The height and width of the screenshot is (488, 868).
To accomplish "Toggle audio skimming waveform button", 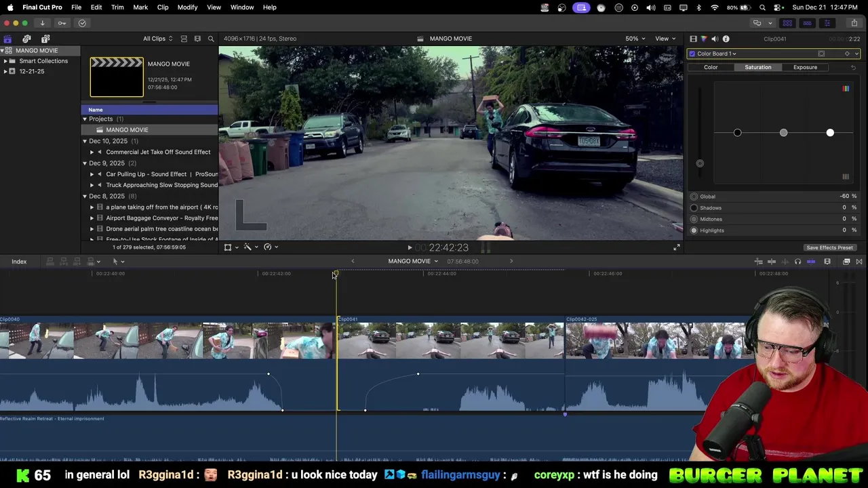I will (785, 262).
